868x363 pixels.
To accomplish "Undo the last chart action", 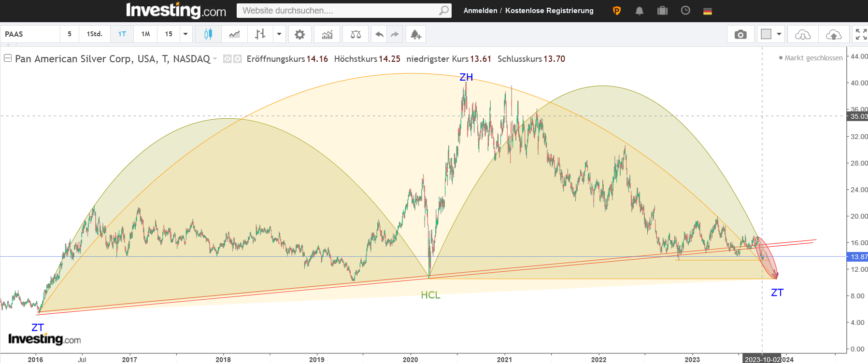I will point(380,34).
